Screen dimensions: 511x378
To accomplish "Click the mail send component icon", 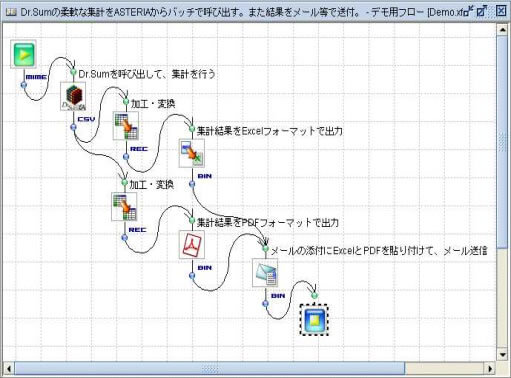I will [265, 273].
